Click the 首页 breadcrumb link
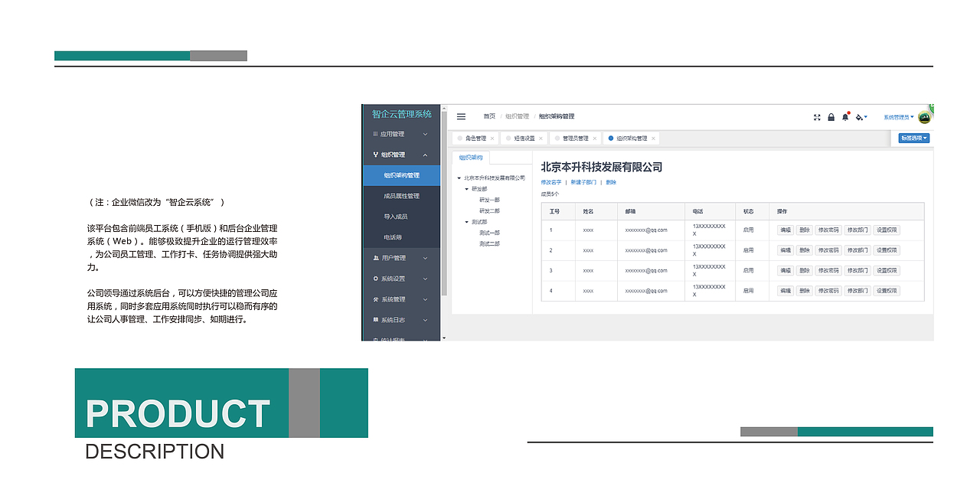Image resolution: width=980 pixels, height=496 pixels. pyautogui.click(x=489, y=116)
